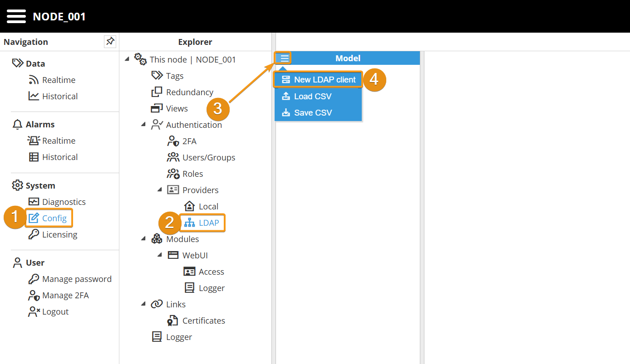This screenshot has width=630, height=364.
Task: Open Manage password under User
Action: (76, 279)
